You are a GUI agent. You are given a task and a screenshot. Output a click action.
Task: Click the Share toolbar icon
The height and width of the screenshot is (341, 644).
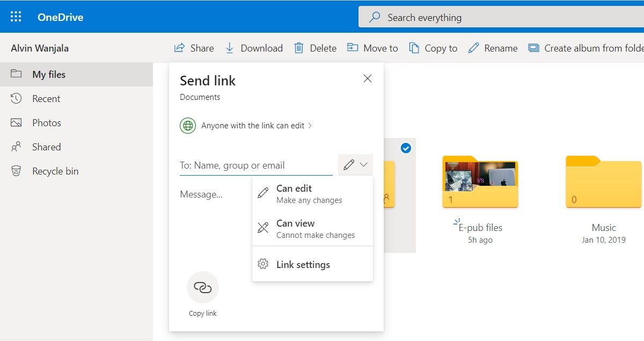(180, 48)
